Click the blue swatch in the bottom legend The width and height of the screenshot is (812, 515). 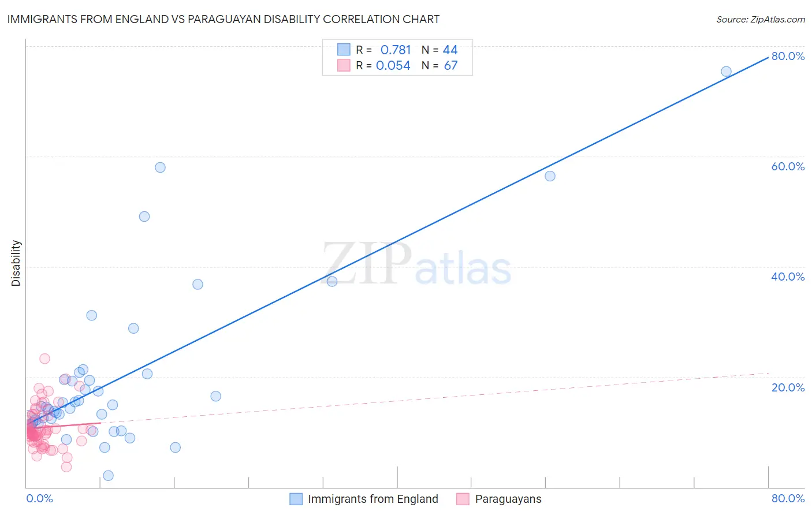(296, 499)
